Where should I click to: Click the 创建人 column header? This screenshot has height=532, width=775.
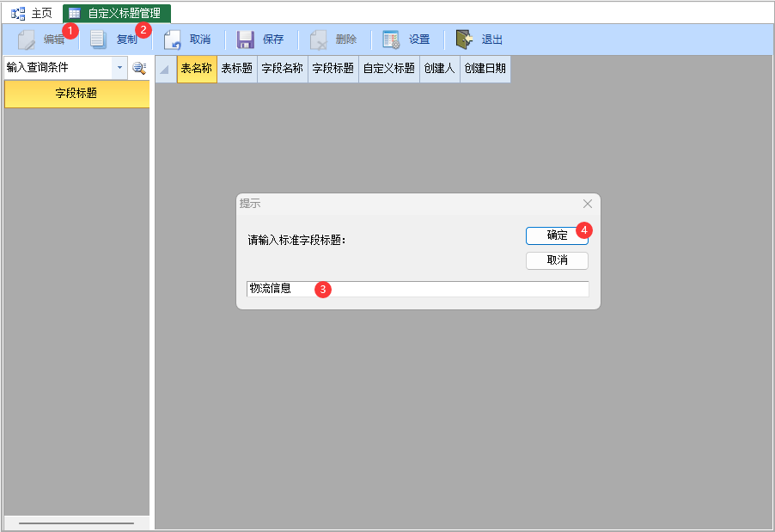(x=439, y=69)
